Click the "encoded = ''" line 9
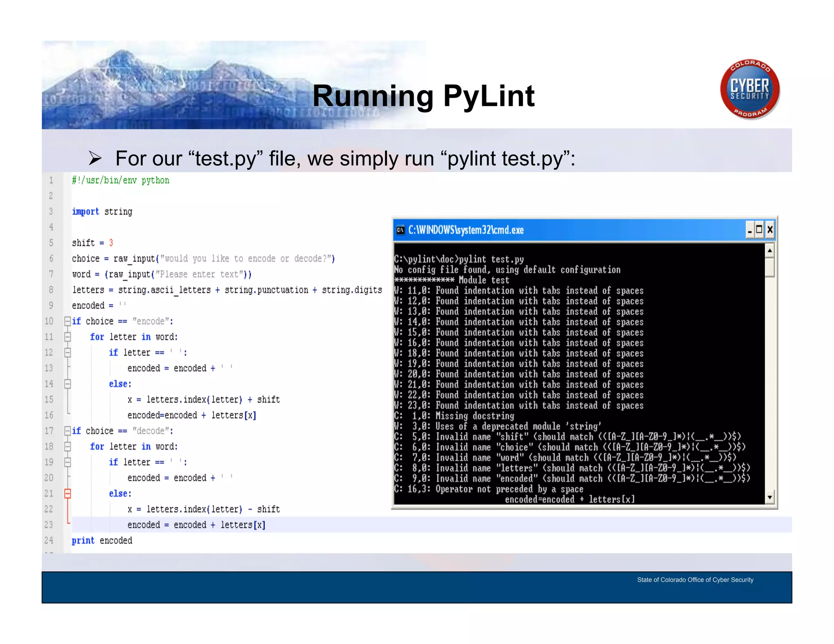This screenshot has width=834, height=644. click(99, 306)
